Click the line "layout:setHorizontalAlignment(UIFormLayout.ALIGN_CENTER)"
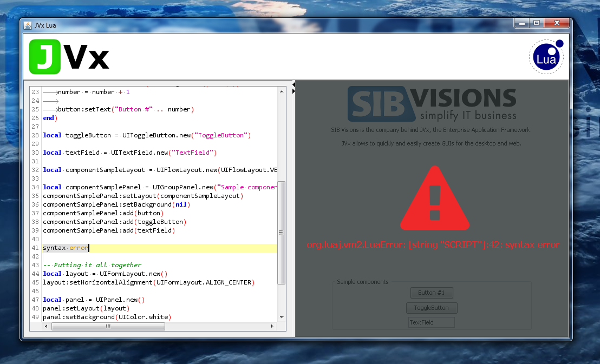Viewport: 600px width, 364px height. point(149,282)
